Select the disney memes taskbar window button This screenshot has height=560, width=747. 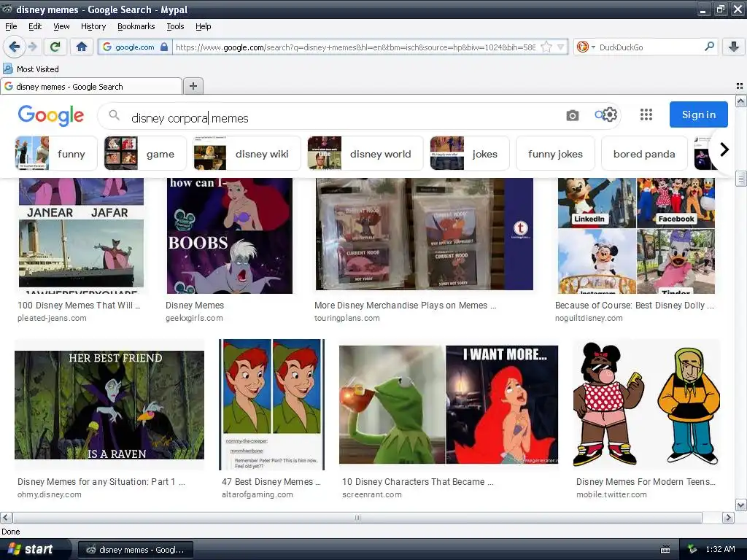[136, 550]
